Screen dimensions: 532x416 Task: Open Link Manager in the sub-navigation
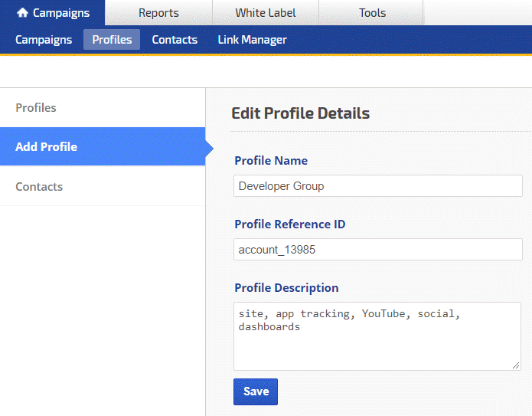point(252,40)
